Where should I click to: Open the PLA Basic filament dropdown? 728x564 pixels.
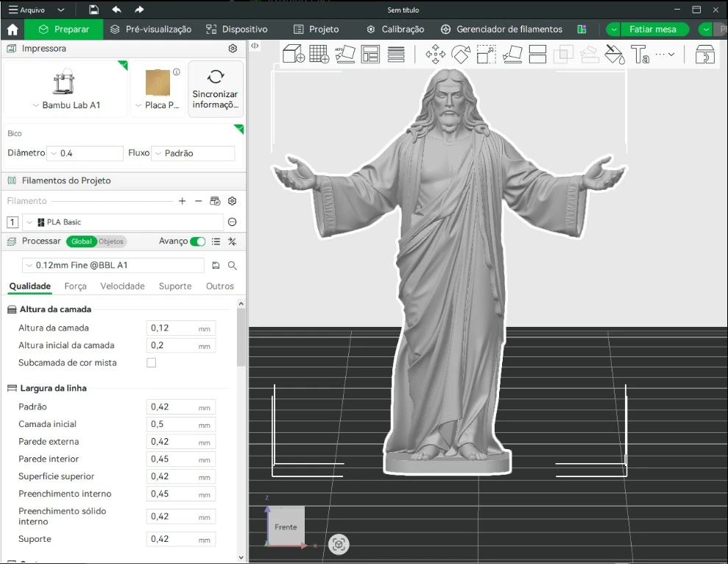tap(123, 222)
